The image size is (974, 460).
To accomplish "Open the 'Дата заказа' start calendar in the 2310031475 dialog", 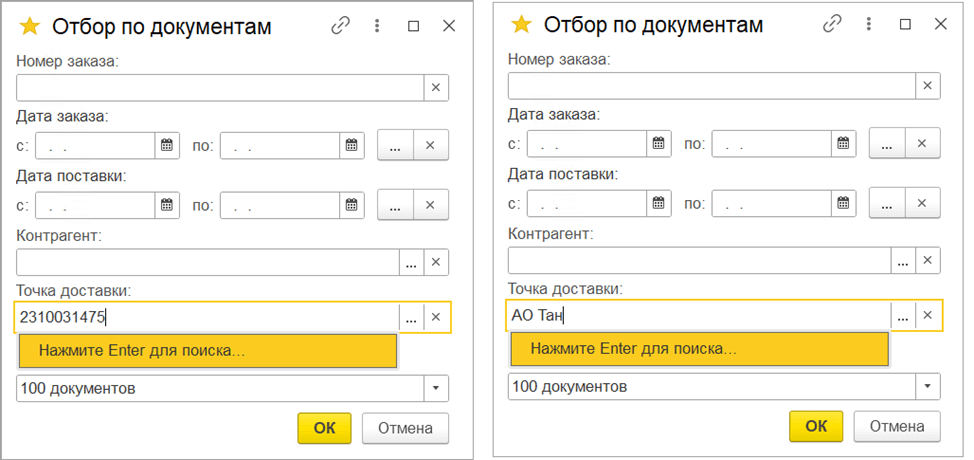I will pyautogui.click(x=167, y=145).
